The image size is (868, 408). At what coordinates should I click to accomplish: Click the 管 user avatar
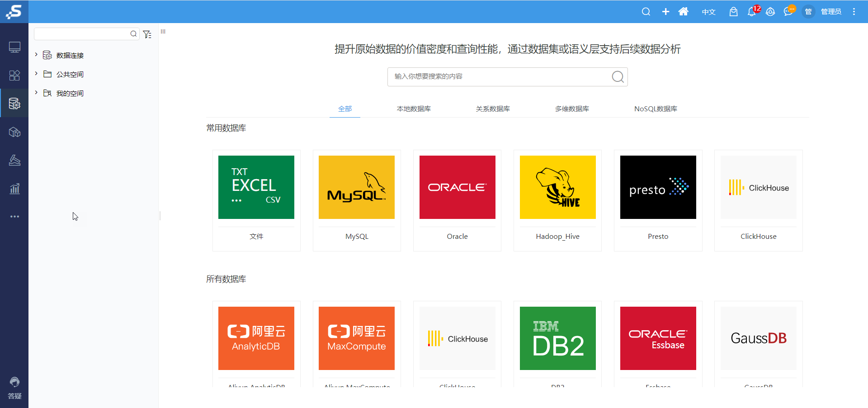(x=808, y=12)
